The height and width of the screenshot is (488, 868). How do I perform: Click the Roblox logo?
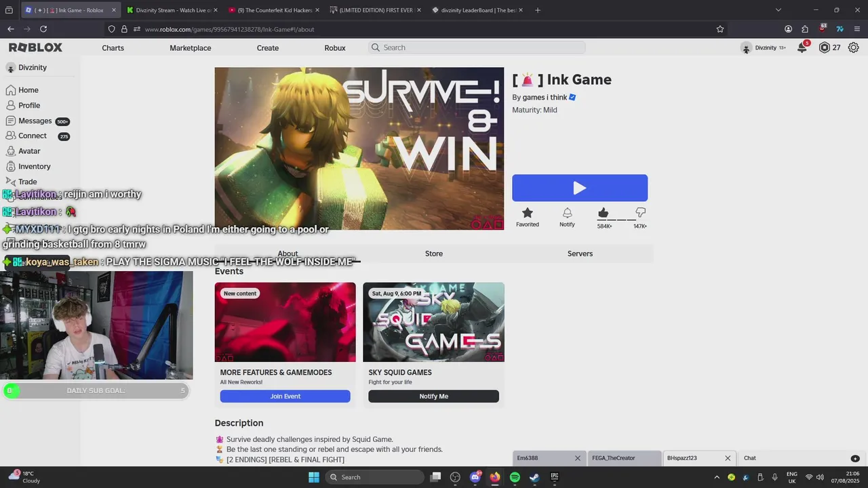click(35, 47)
